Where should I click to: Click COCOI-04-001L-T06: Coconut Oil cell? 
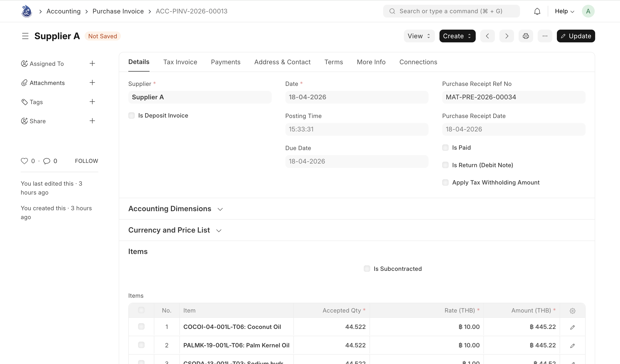[236, 327]
